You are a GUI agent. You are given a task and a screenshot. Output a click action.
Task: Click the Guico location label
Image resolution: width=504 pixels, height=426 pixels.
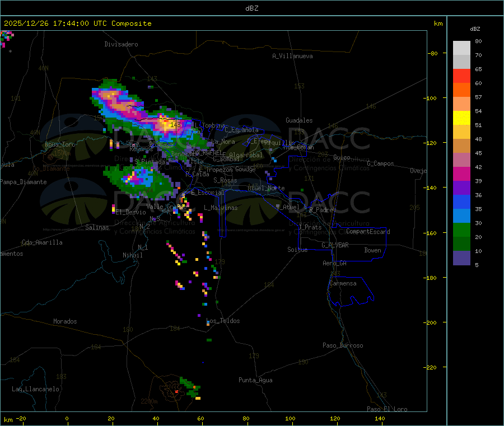coord(342,157)
